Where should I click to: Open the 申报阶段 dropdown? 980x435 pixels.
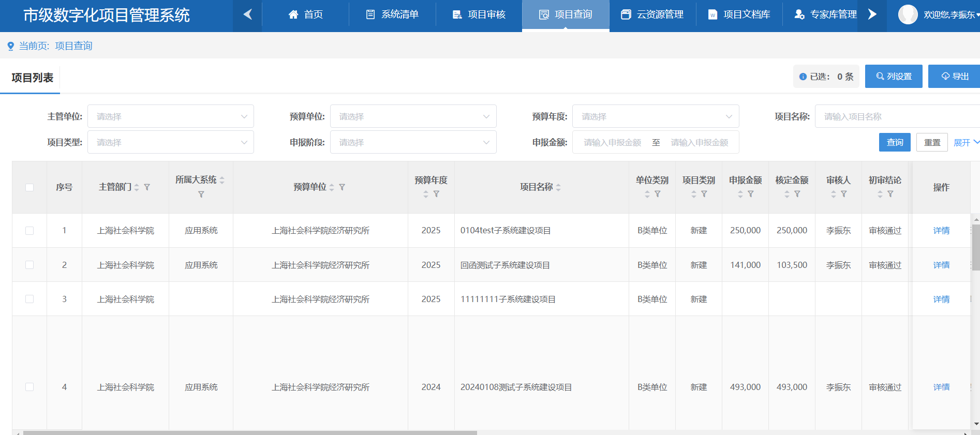(413, 142)
